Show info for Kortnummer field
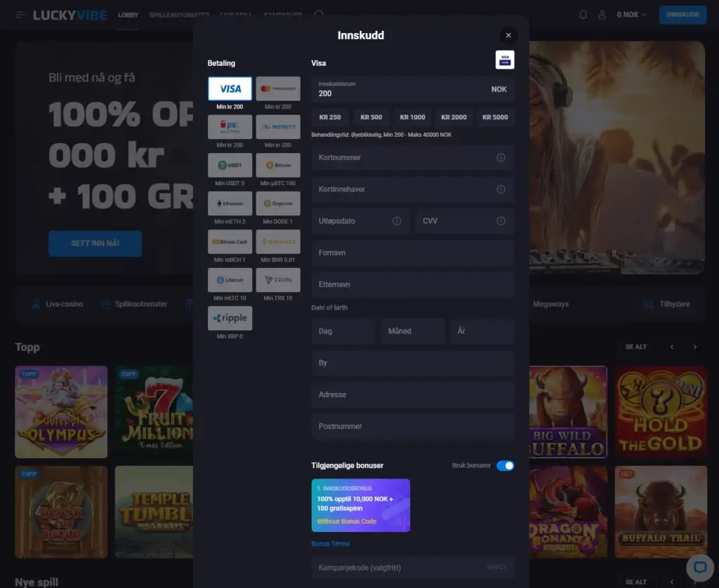Image resolution: width=719 pixels, height=588 pixels. coord(501,158)
